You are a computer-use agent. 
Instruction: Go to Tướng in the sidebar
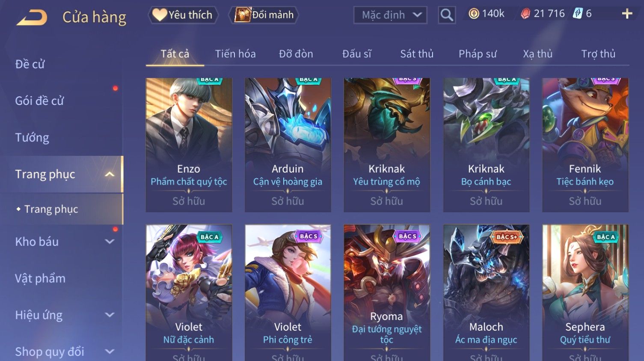pyautogui.click(x=32, y=137)
